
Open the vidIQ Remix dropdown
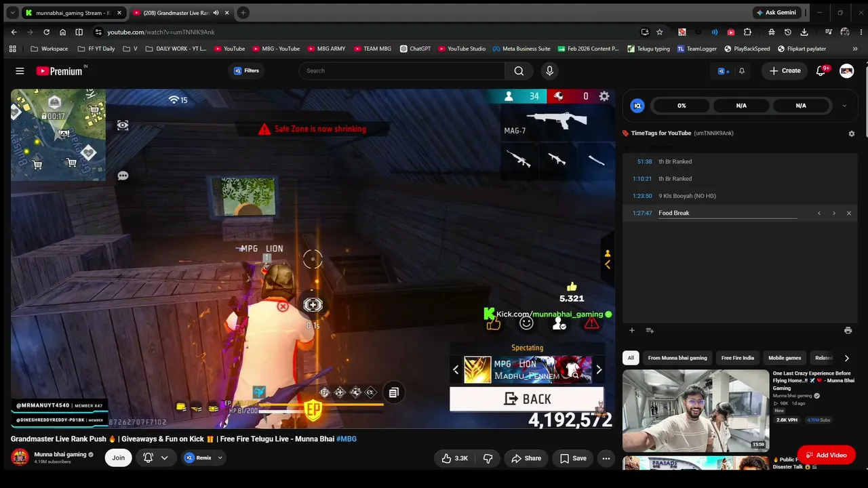click(203, 457)
